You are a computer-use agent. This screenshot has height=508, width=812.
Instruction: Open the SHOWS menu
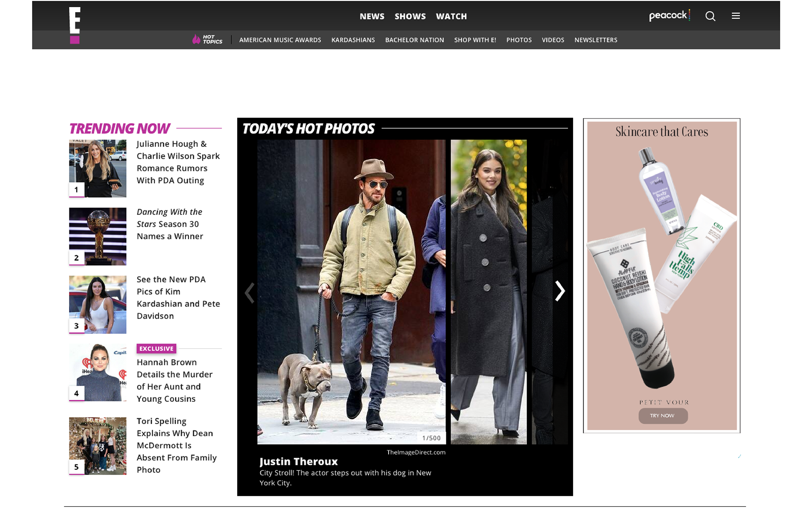point(410,17)
